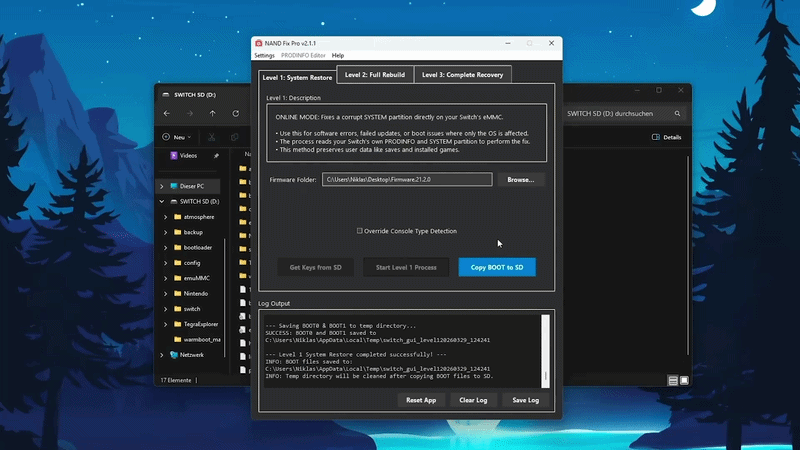The width and height of the screenshot is (800, 450).
Task: Expand Dieser PC tree node
Action: [x=162, y=186]
